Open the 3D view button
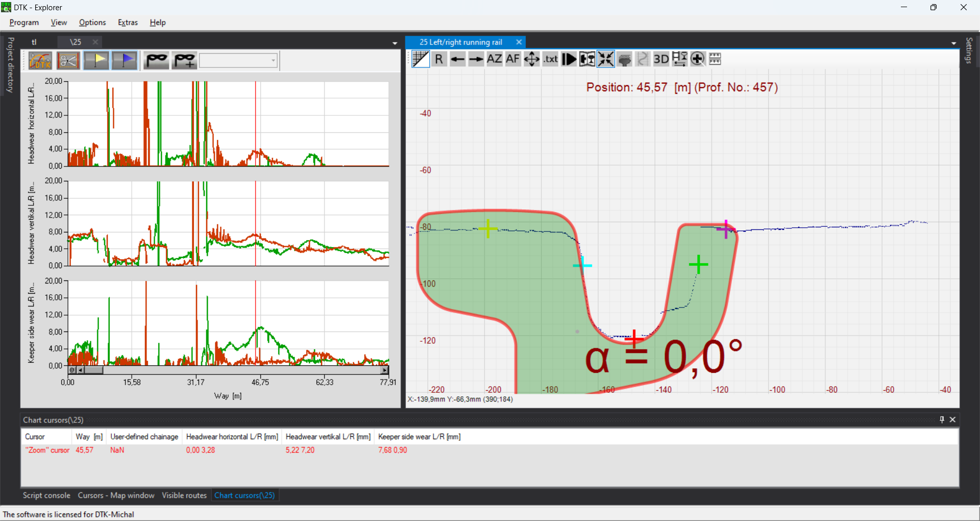Viewport: 980px width, 521px height. (x=661, y=59)
